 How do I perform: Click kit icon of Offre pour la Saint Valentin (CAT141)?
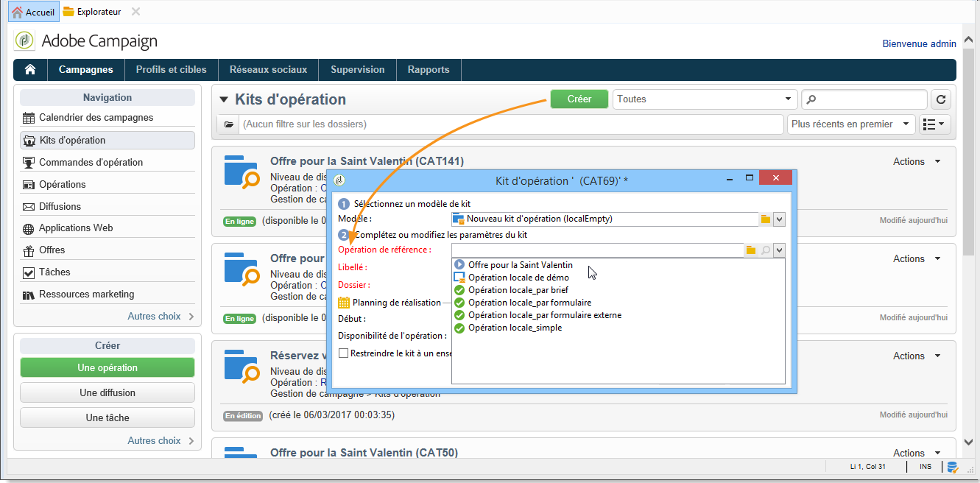point(242,174)
